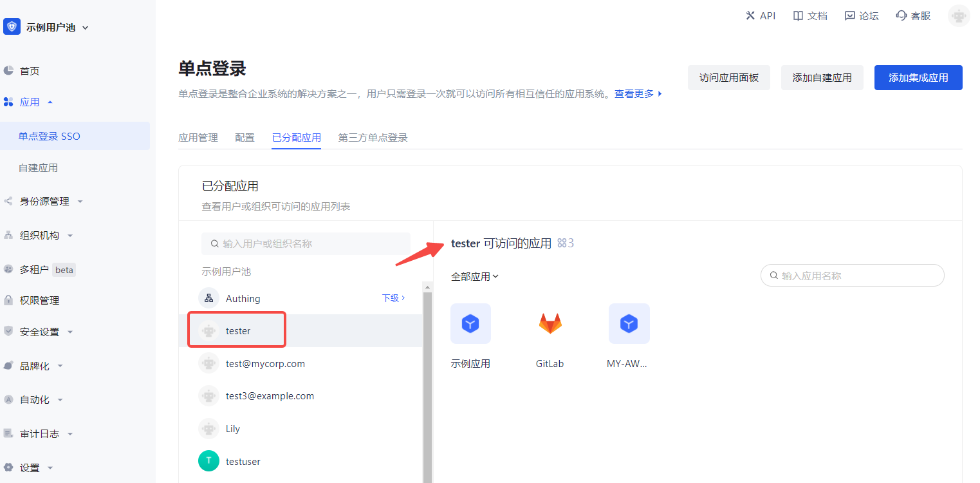
Task: Open the MY-AW... application icon
Action: click(x=629, y=323)
